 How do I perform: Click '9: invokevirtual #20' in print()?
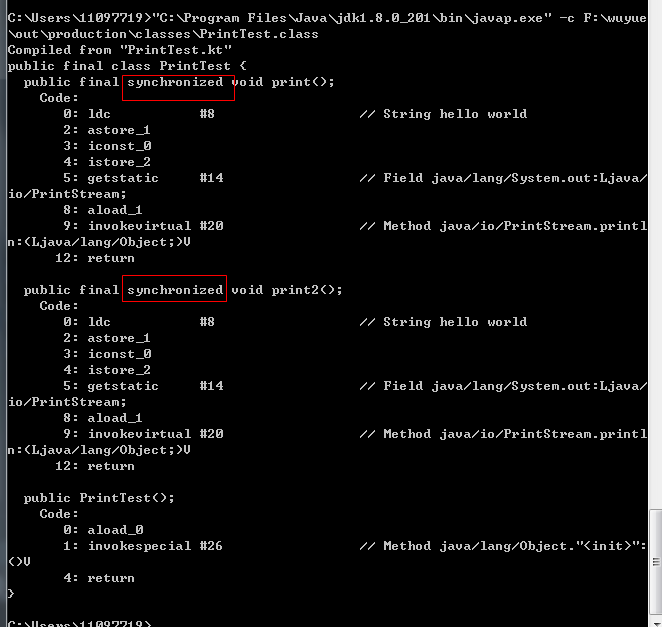[x=143, y=226]
